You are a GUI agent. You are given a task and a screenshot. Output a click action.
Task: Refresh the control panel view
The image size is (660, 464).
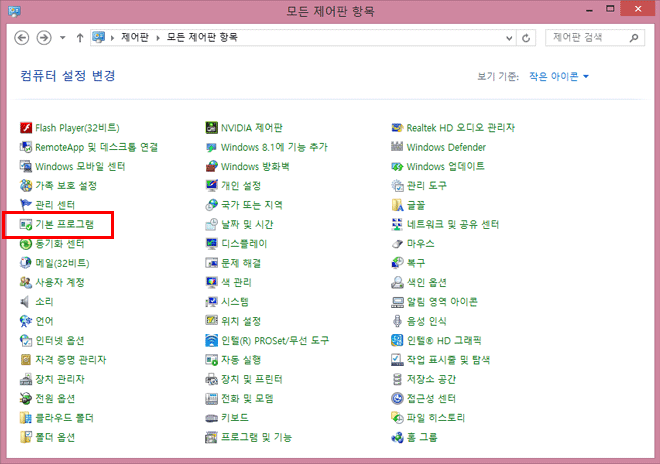(526, 38)
